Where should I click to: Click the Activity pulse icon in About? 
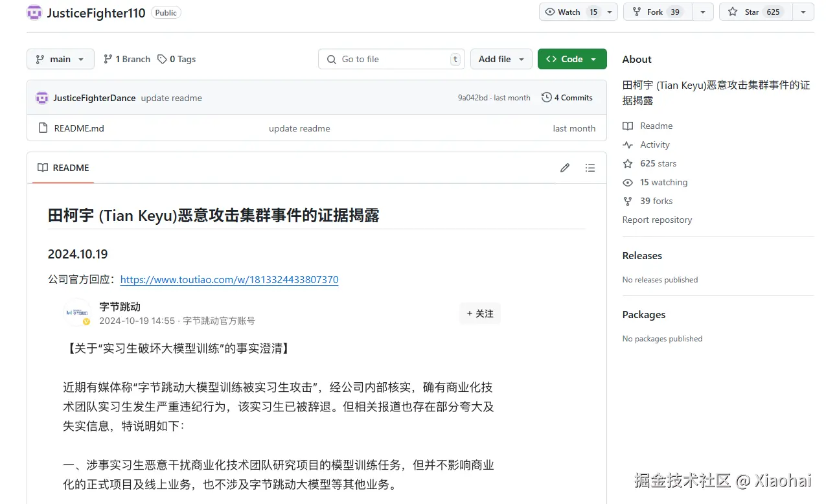click(628, 144)
